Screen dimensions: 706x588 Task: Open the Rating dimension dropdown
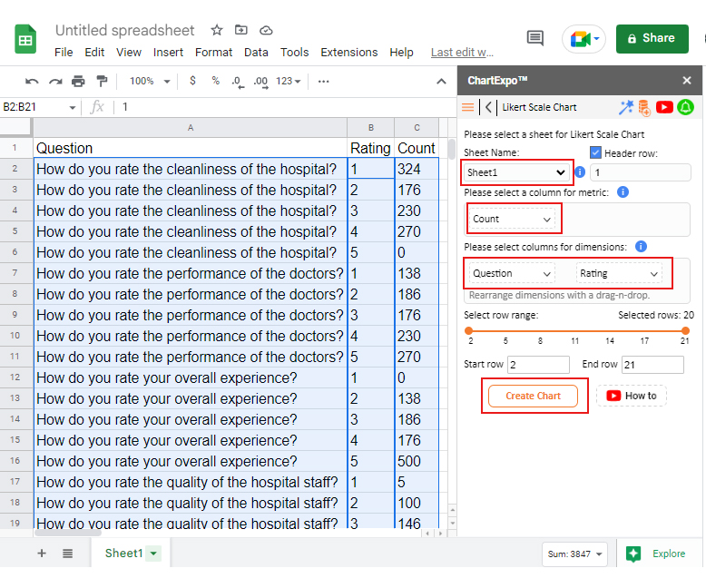tap(619, 274)
